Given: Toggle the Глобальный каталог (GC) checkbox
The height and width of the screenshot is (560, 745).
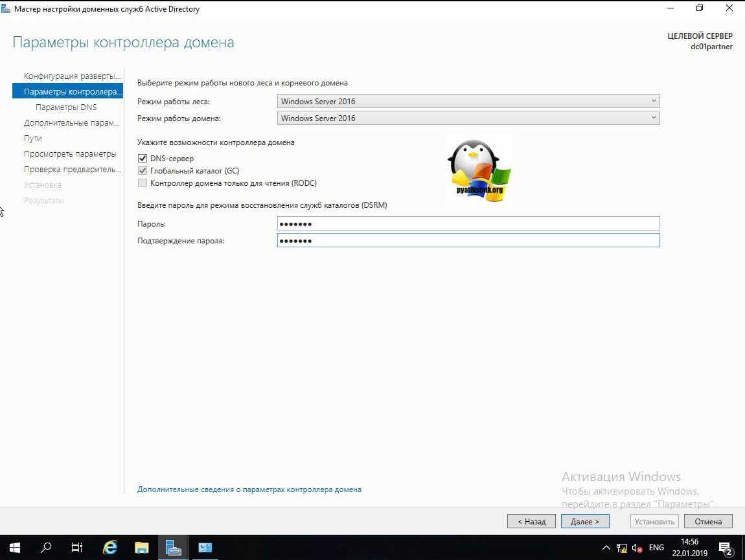Looking at the screenshot, I should (143, 171).
